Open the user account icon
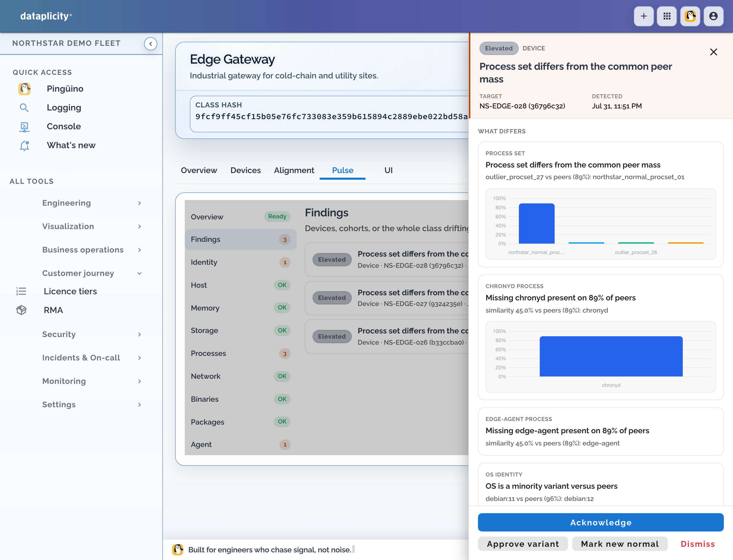733x560 pixels. click(x=713, y=16)
